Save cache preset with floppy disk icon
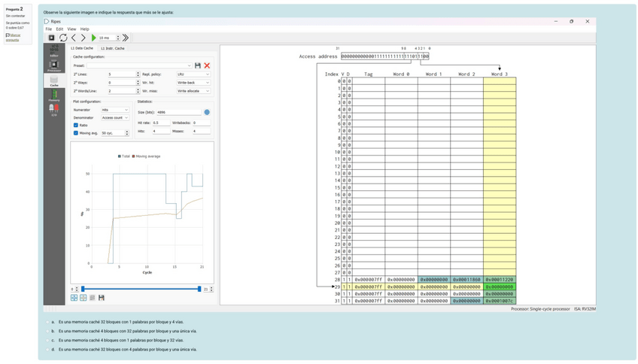 coord(198,65)
